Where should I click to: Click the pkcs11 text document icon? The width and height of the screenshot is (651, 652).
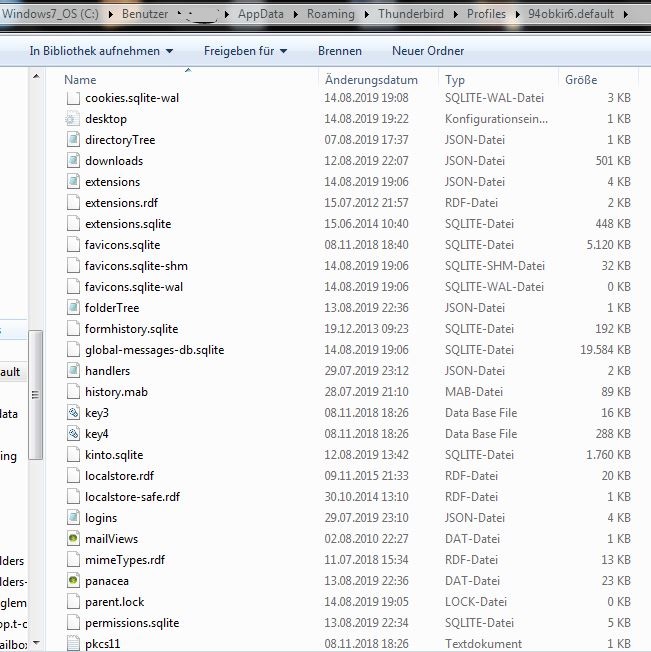[x=73, y=644]
